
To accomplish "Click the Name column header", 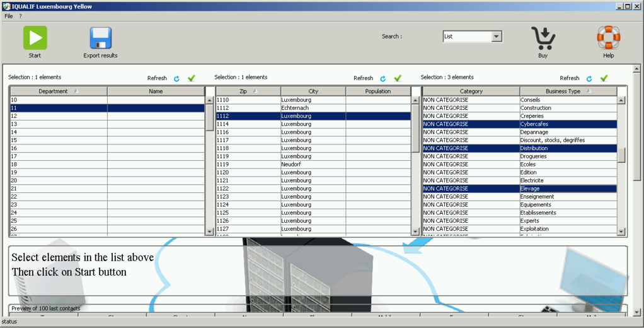I will click(156, 91).
